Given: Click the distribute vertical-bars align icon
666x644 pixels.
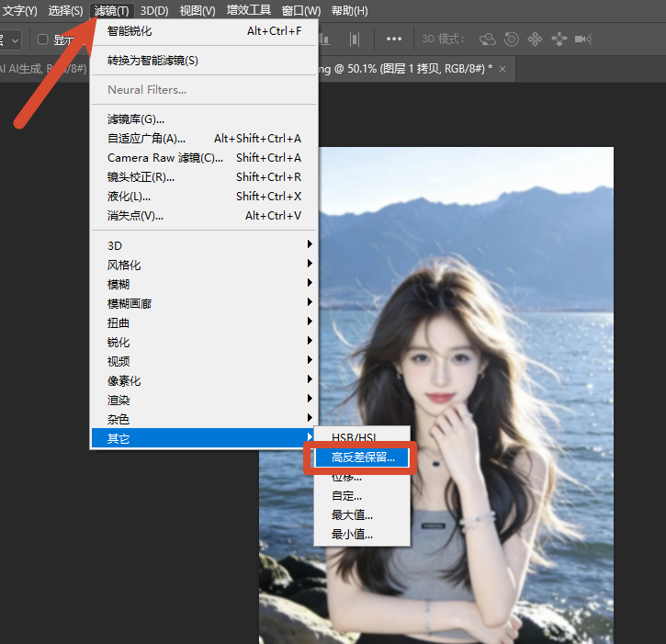Looking at the screenshot, I should point(355,40).
